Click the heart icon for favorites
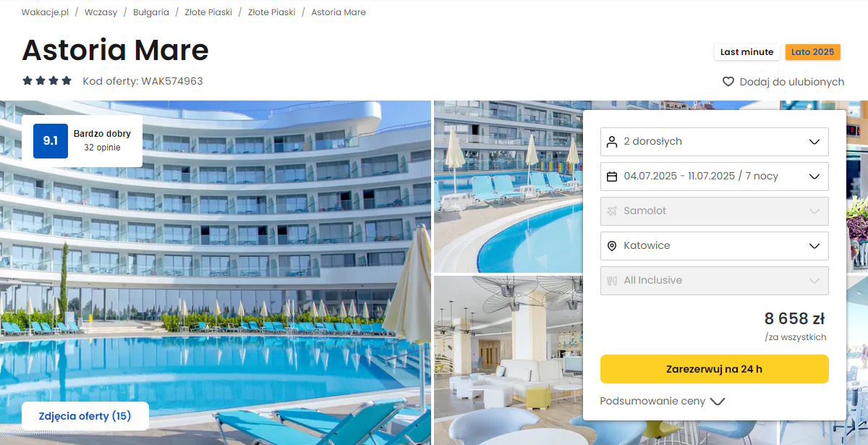This screenshot has height=445, width=868. click(x=728, y=82)
